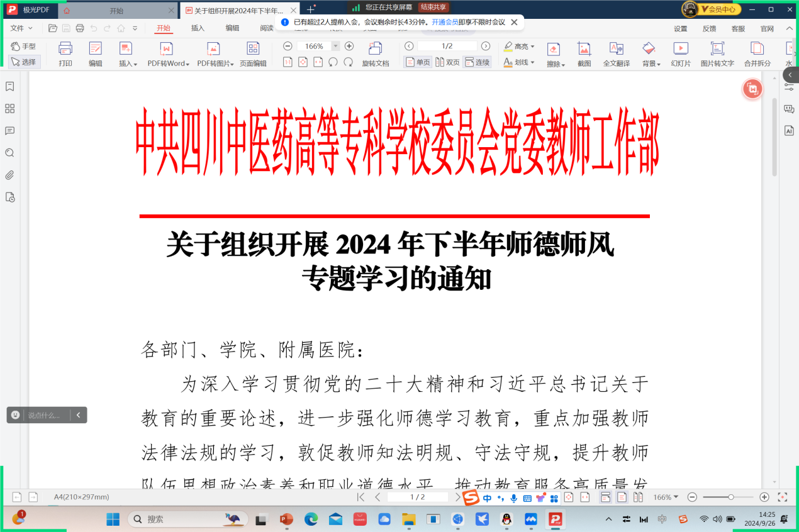Open the 页面编辑 page editing tool

coord(253,55)
